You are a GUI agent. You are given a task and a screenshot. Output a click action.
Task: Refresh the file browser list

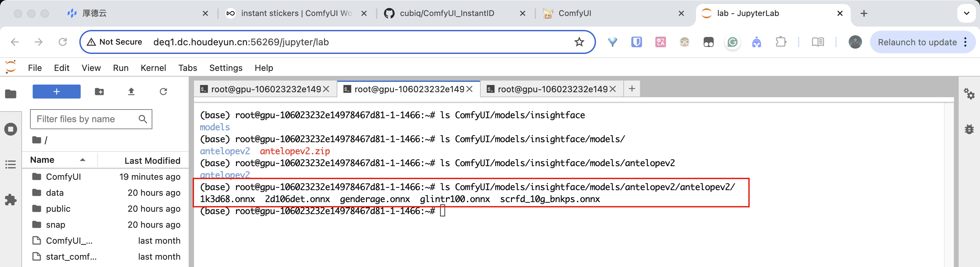tap(163, 92)
